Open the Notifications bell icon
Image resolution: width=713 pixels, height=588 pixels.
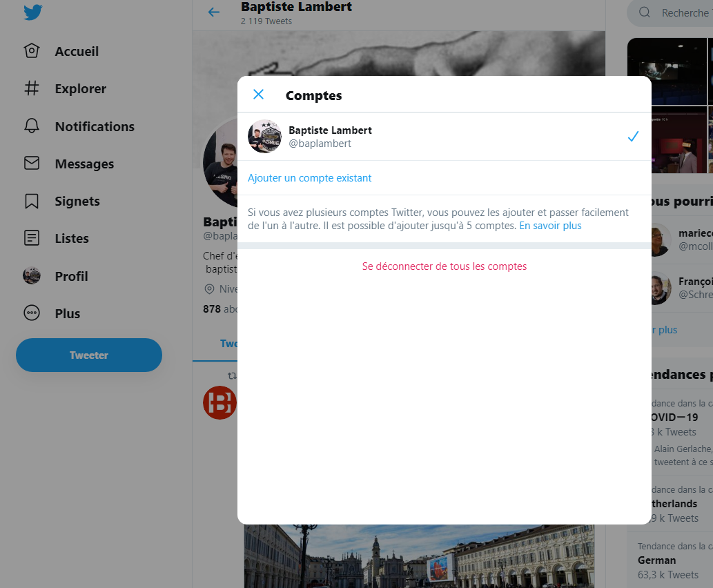(x=32, y=126)
